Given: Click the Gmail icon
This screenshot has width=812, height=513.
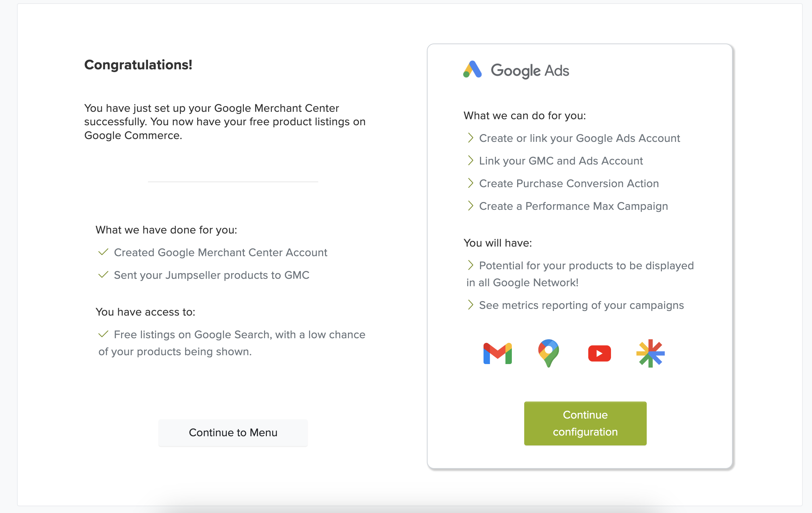Looking at the screenshot, I should point(497,353).
